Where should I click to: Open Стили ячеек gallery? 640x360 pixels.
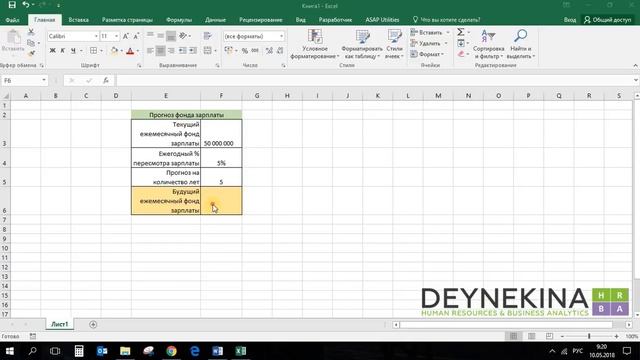(x=394, y=44)
